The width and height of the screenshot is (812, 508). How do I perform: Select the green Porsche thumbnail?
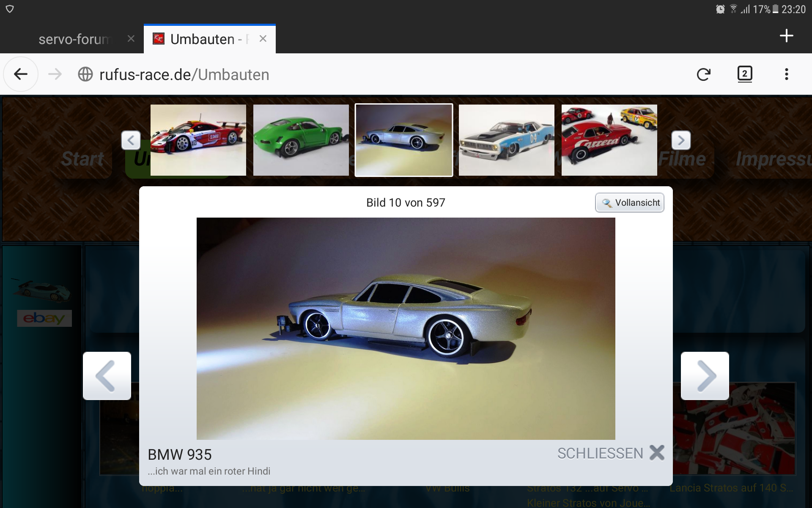pyautogui.click(x=301, y=140)
